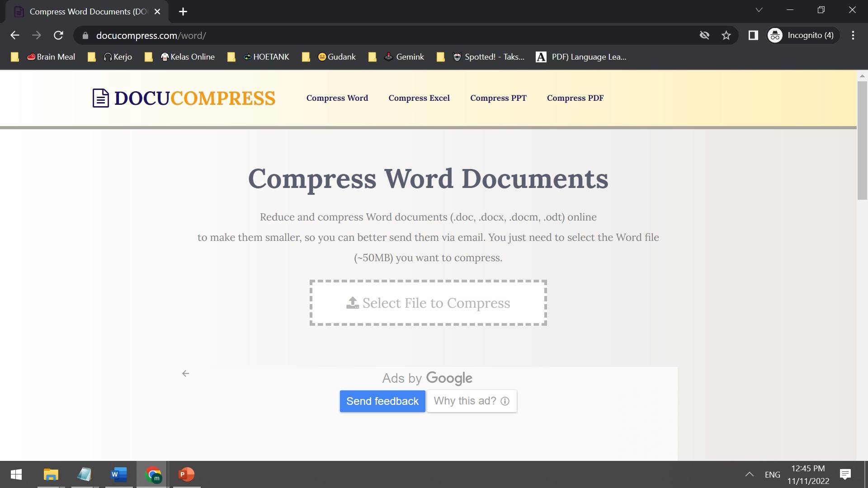The height and width of the screenshot is (488, 868).
Task: Open the tab search chevron
Action: tap(759, 9)
